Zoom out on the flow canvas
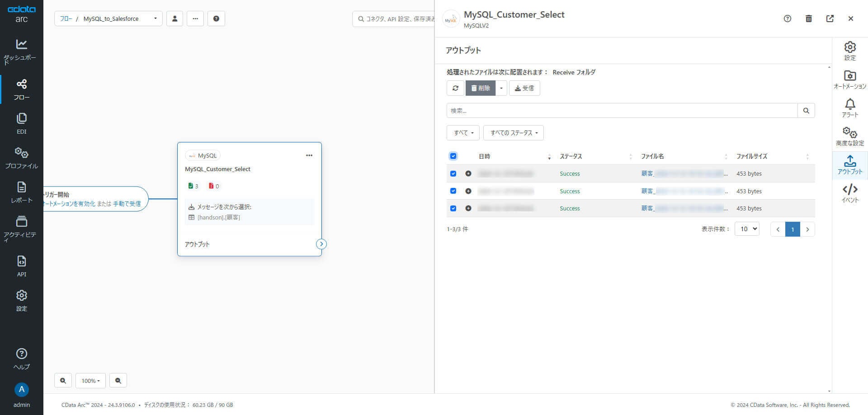This screenshot has width=868, height=415. [118, 381]
